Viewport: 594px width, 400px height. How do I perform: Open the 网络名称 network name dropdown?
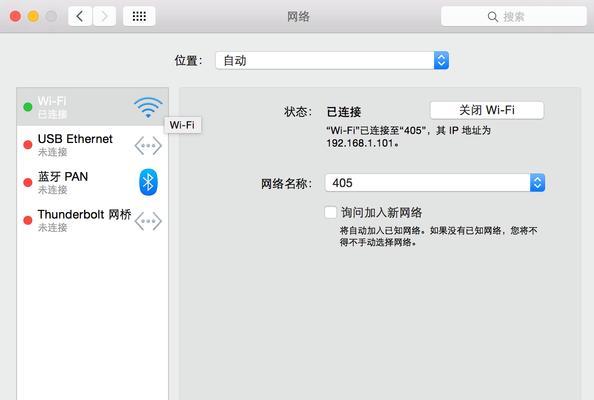click(x=435, y=183)
